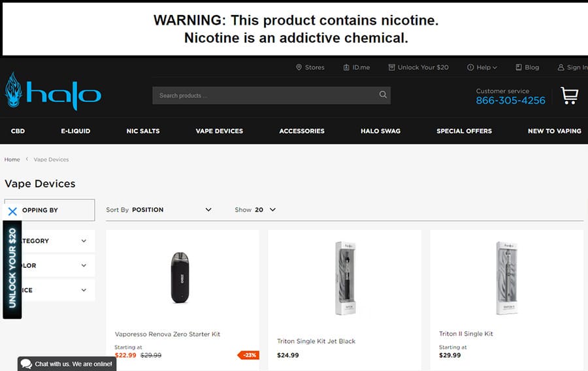Open the Stores locator link
The width and height of the screenshot is (588, 371).
310,67
